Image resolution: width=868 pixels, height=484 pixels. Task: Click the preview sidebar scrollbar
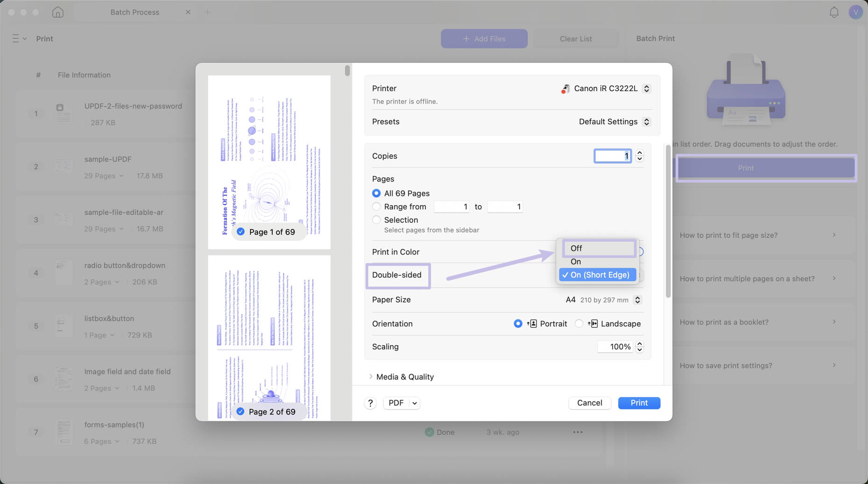(x=347, y=71)
